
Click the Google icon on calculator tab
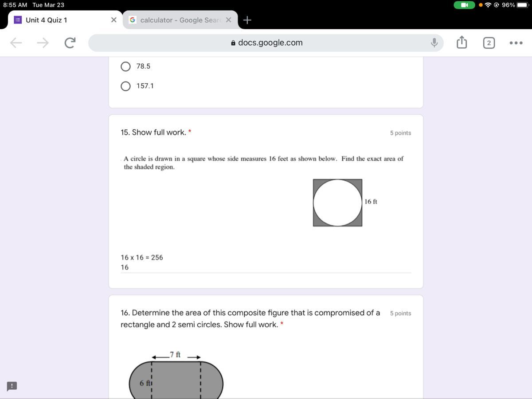[132, 20]
